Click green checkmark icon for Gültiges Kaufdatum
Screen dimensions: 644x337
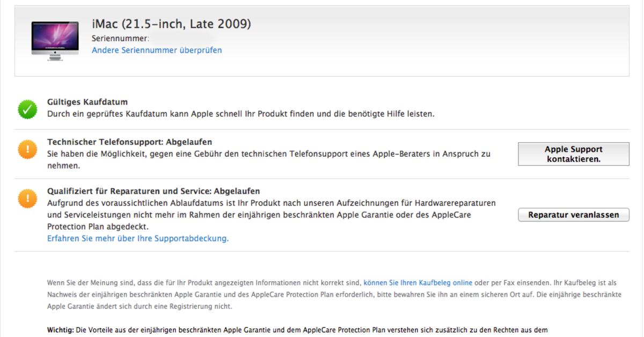pos(27,109)
